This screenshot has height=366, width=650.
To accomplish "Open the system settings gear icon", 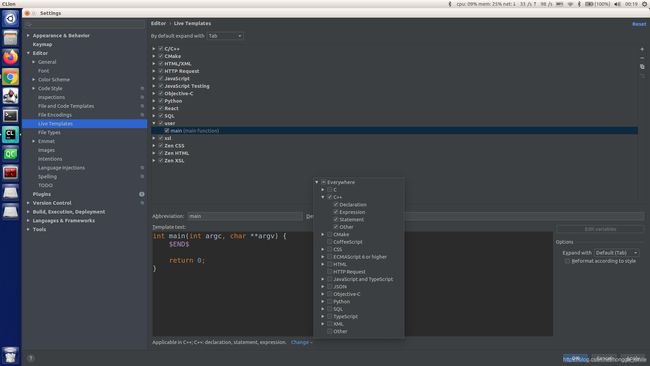I will (x=645, y=4).
